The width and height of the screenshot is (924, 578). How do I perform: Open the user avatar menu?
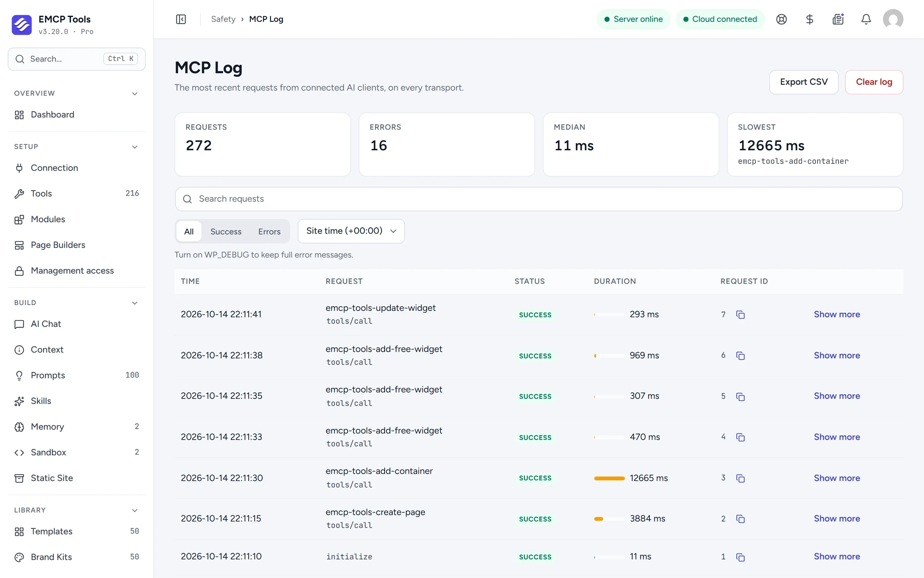point(893,19)
